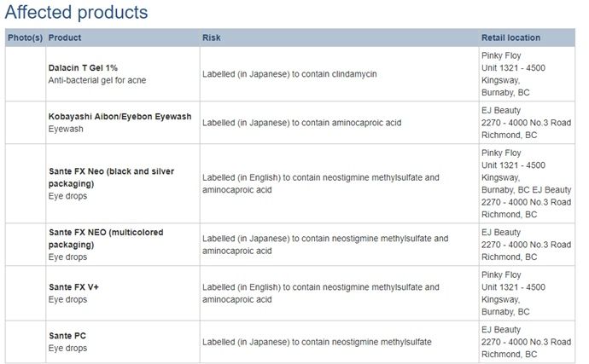Click the Risk column header
This screenshot has height=364, width=589.
coord(212,38)
